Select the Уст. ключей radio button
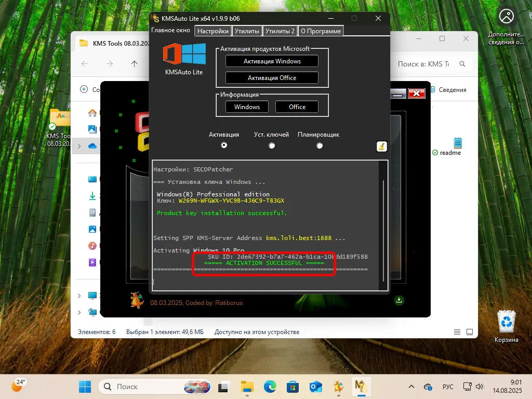 point(272,145)
